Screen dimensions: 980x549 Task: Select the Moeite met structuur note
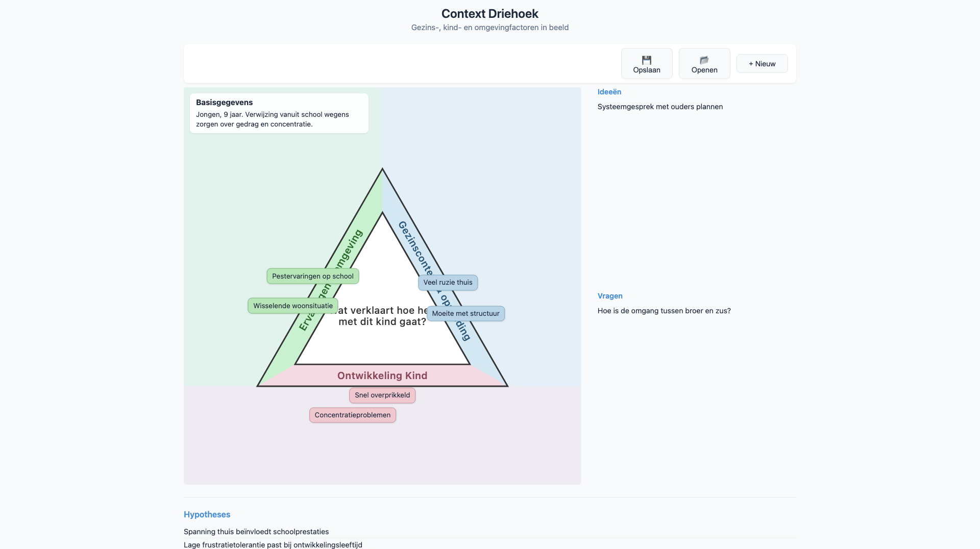(466, 313)
